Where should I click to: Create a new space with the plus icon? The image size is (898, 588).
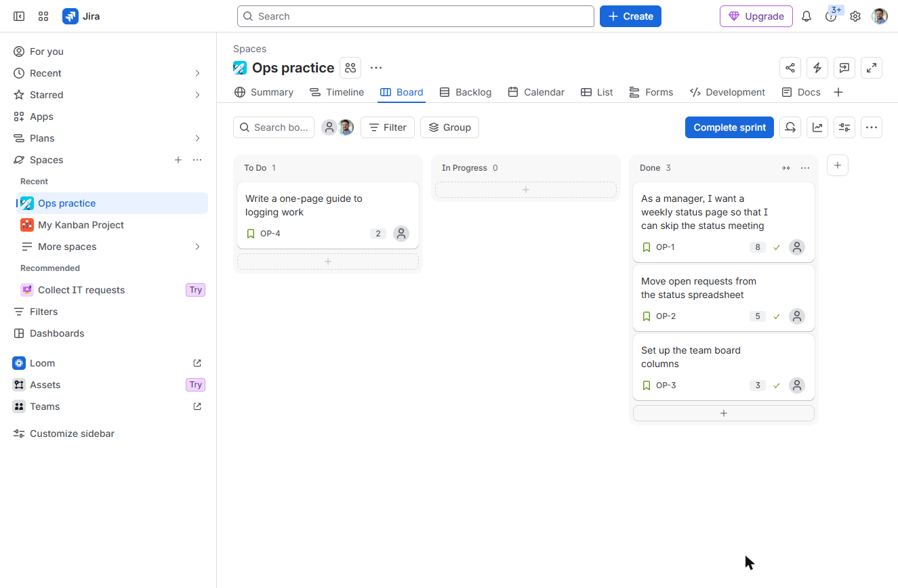[x=178, y=160]
